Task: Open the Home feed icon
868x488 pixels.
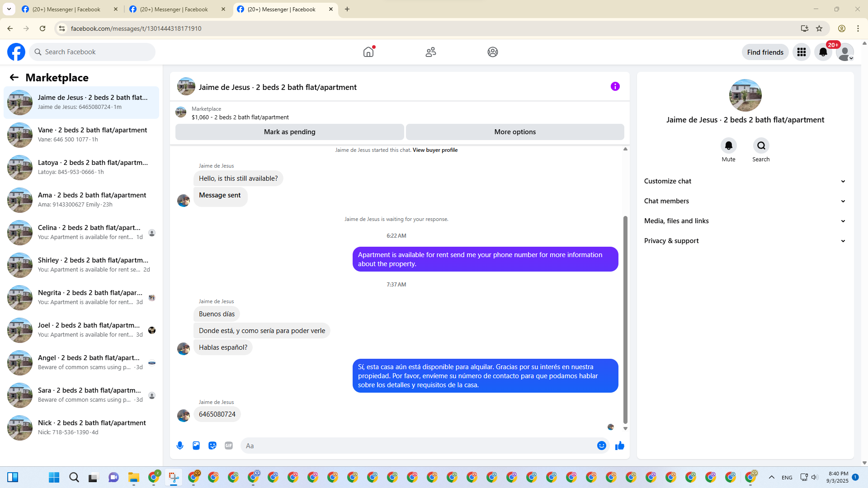Action: 368,52
